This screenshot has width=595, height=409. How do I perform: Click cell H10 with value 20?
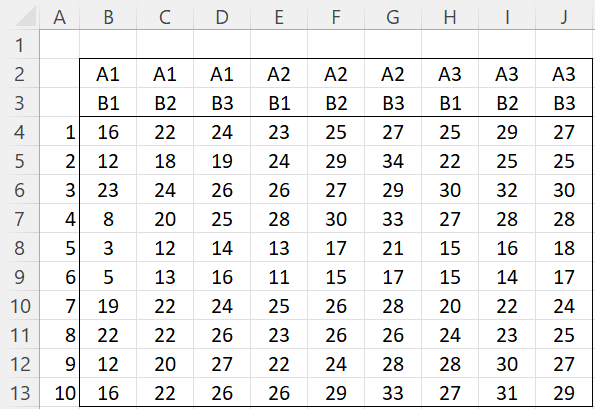pyautogui.click(x=450, y=305)
